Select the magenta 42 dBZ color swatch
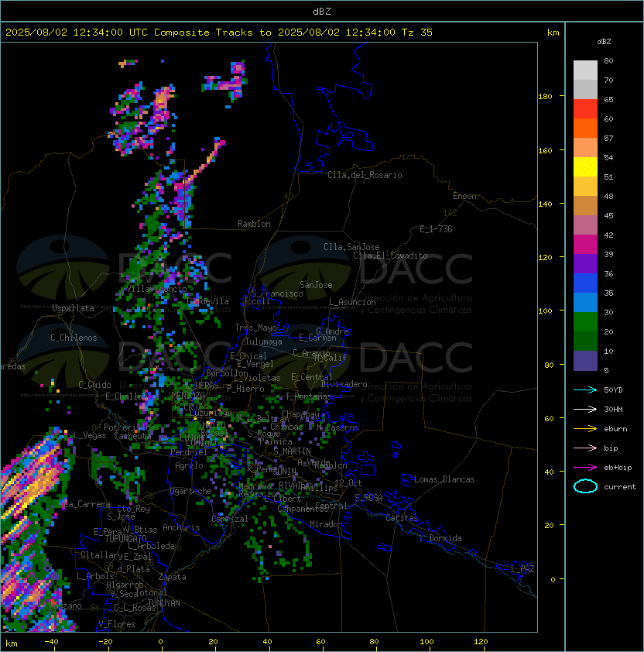Screen dimensions: 644x652 pyautogui.click(x=585, y=245)
